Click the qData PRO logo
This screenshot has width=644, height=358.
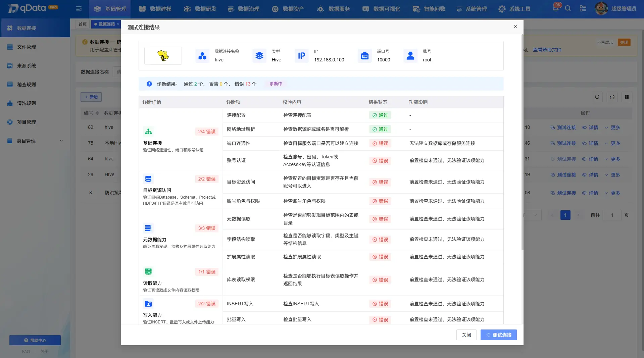click(33, 8)
